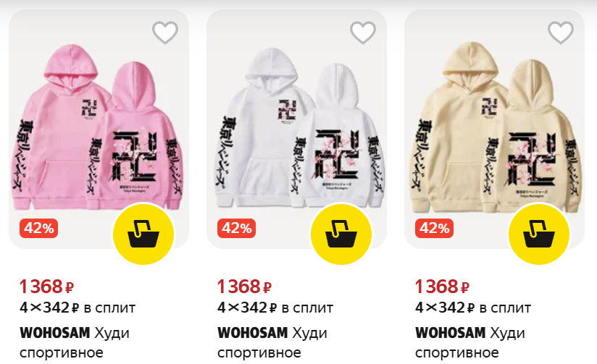The height and width of the screenshot is (364, 597).
Task: Click 42% discount badge on white hoodie
Action: click(x=236, y=228)
